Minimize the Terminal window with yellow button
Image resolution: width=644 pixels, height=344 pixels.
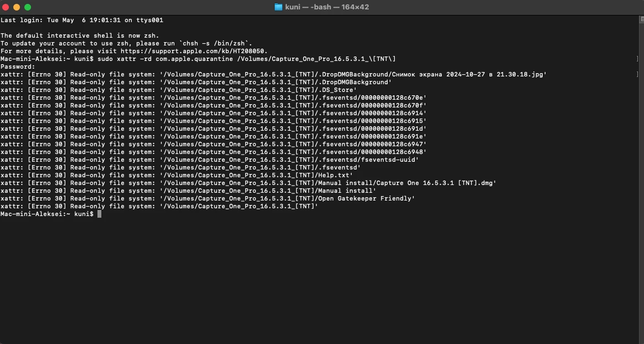17,7
